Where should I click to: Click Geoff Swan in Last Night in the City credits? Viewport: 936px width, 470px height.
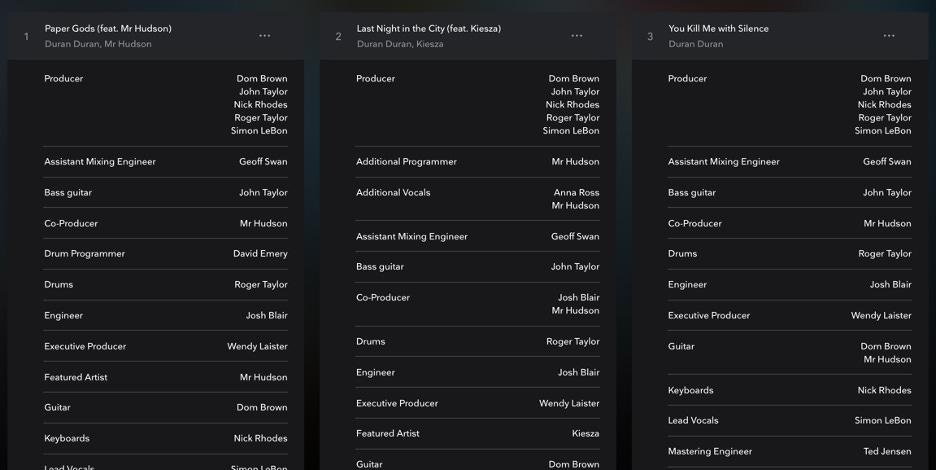pyautogui.click(x=575, y=236)
